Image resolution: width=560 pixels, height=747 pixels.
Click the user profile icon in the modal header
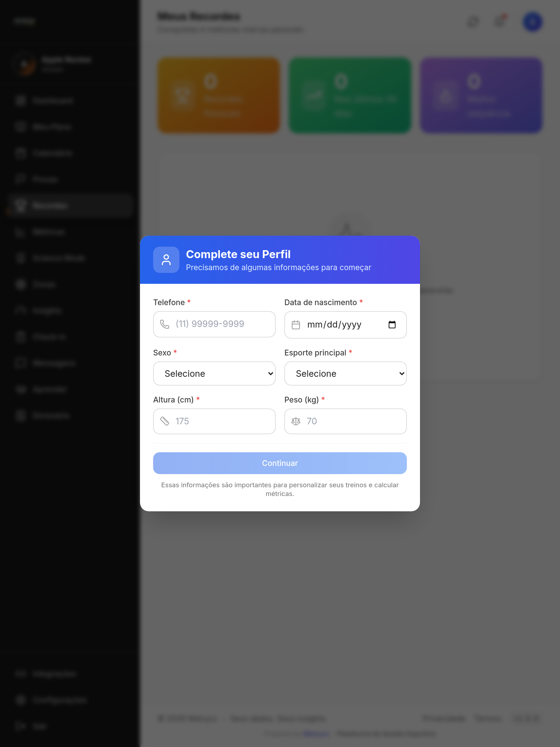[166, 260]
